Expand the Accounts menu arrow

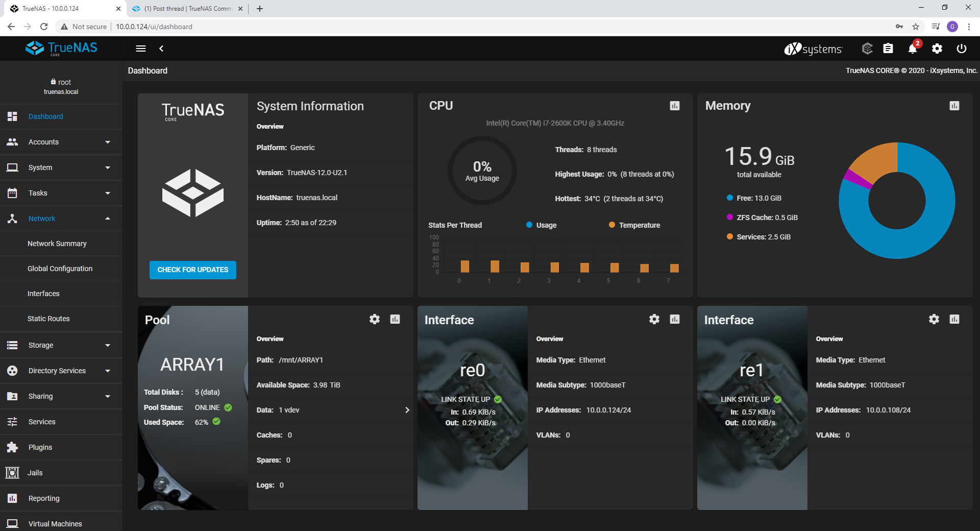click(x=108, y=142)
